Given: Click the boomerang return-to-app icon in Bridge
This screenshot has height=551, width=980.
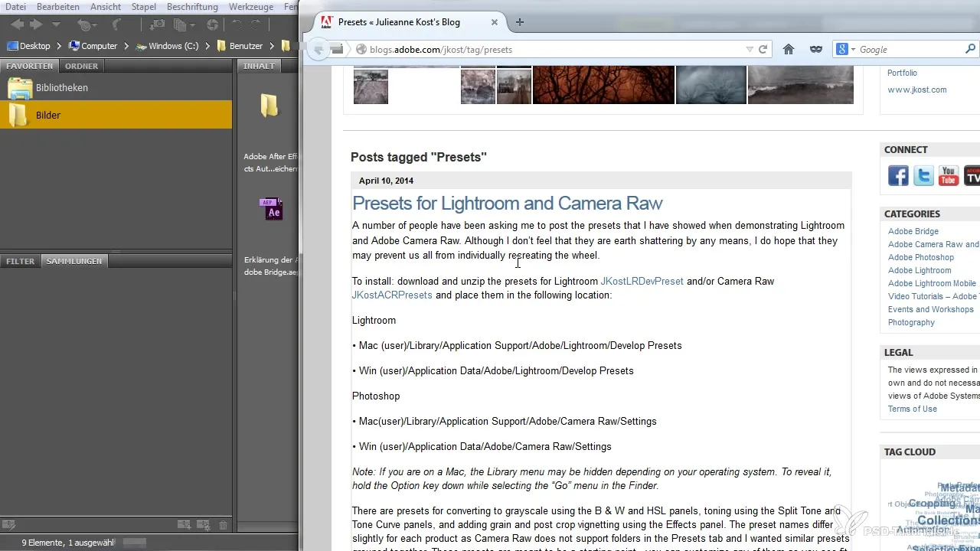Looking at the screenshot, I should pyautogui.click(x=118, y=25).
